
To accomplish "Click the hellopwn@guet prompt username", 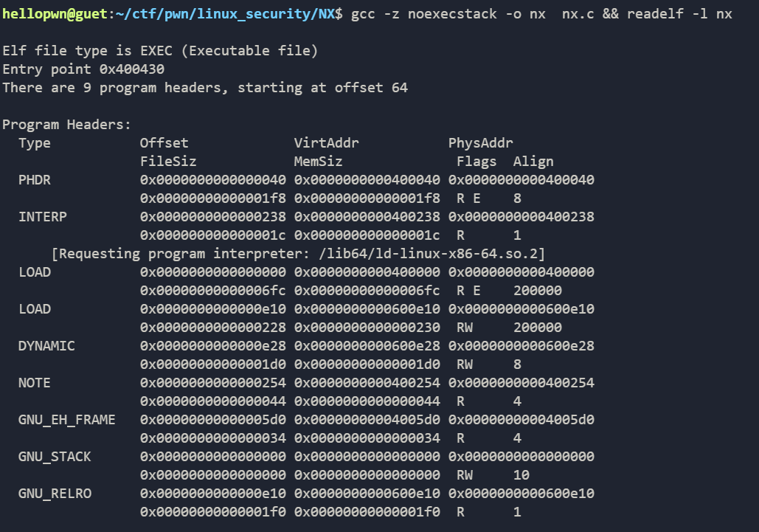I will tap(55, 14).
